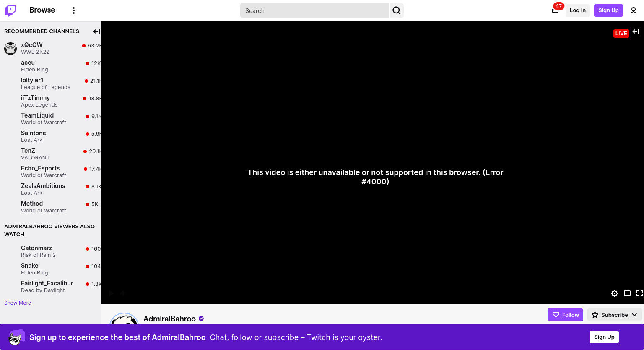The width and height of the screenshot is (644, 350).
Task: Click the verified badge next to AdmiralBahroo
Action: pos(201,319)
